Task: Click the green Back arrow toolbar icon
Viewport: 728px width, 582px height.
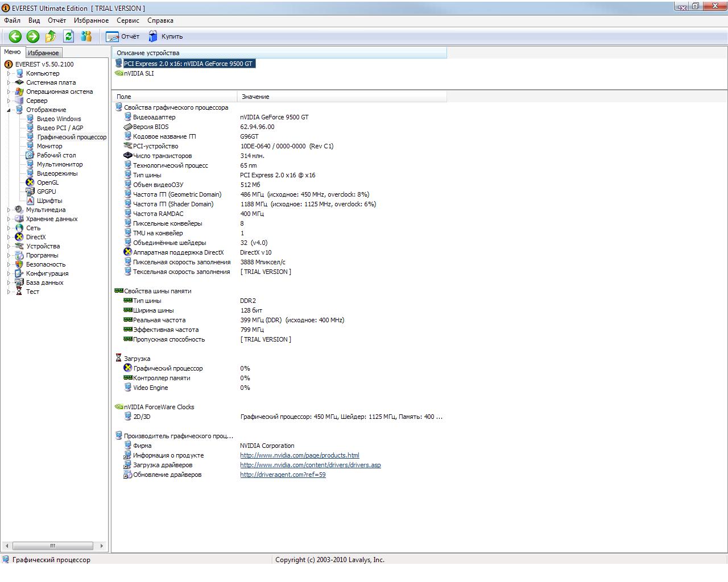Action: 15,36
